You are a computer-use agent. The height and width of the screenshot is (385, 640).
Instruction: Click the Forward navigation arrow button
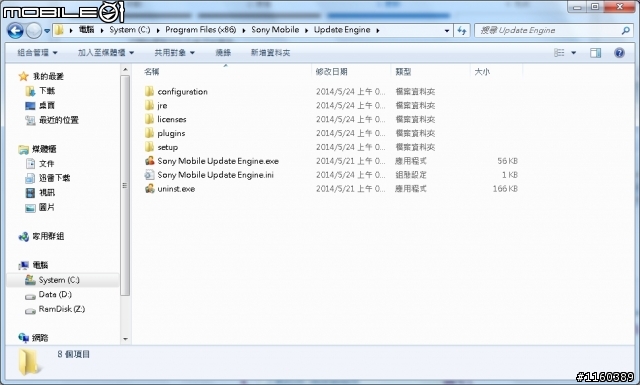33,31
